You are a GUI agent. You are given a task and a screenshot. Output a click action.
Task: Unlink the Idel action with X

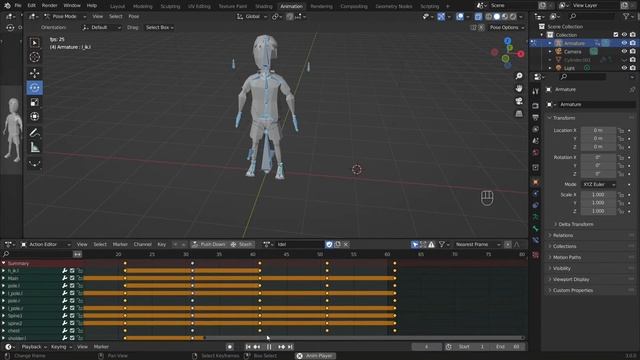click(x=346, y=244)
